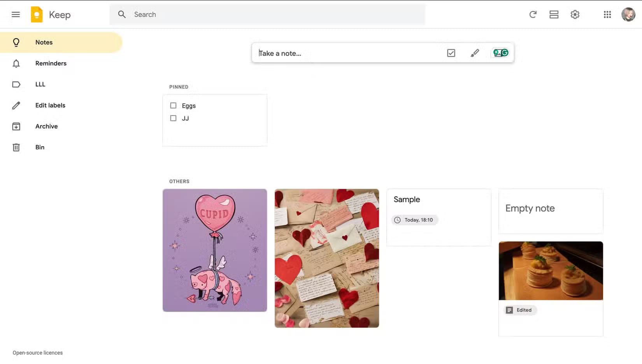Viewport: 642px width, 364px height.
Task: Click the JJ list item text
Action: pos(185,118)
